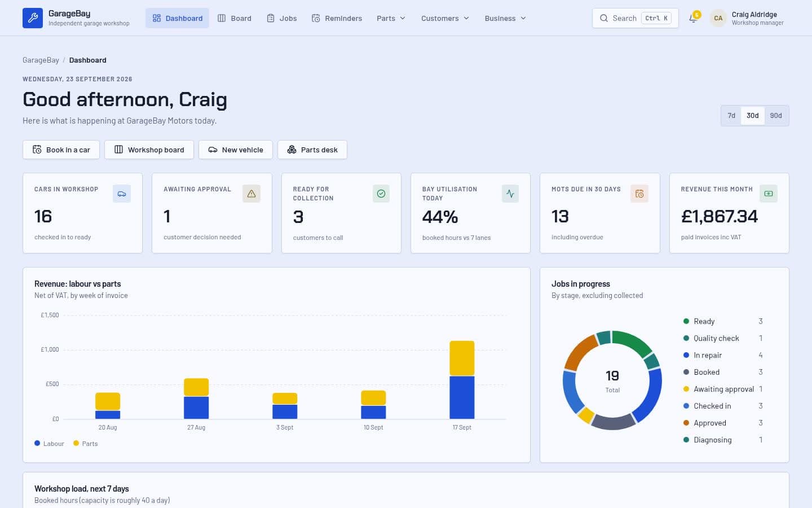Click the car icon on Cars in Workshop card
The width and height of the screenshot is (812, 508).
coord(122,194)
